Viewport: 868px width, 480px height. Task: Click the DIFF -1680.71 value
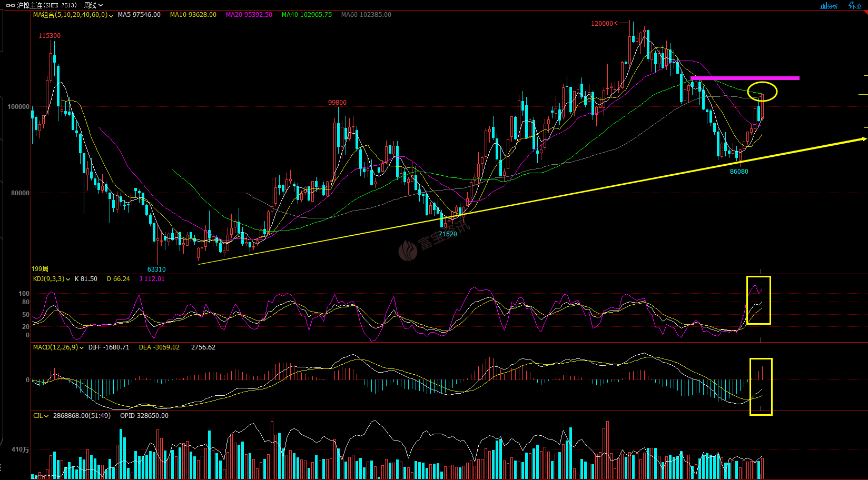(109, 347)
